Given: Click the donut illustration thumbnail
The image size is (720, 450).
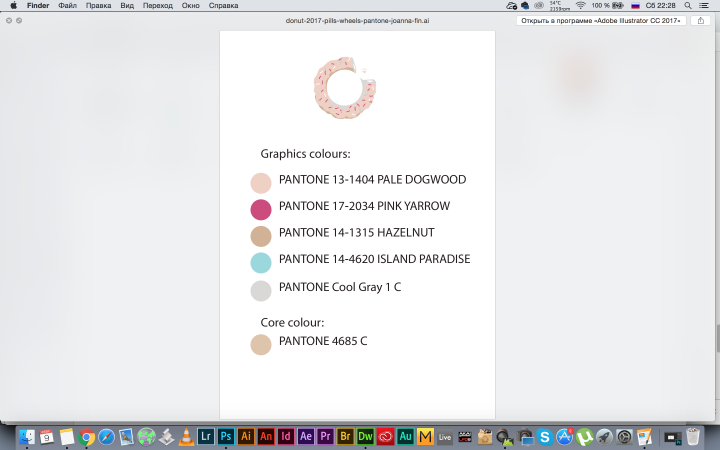Looking at the screenshot, I should 345,88.
